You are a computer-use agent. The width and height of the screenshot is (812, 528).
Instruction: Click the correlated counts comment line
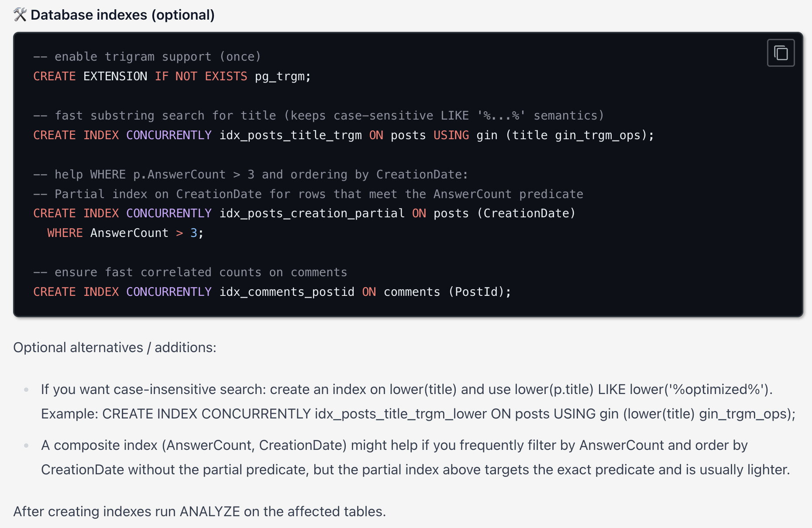point(190,272)
